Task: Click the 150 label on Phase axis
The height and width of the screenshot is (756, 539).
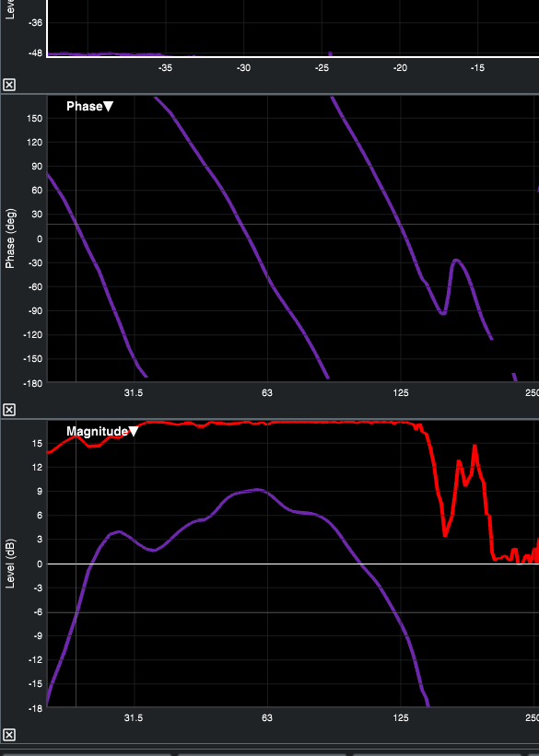Action: pyautogui.click(x=34, y=119)
